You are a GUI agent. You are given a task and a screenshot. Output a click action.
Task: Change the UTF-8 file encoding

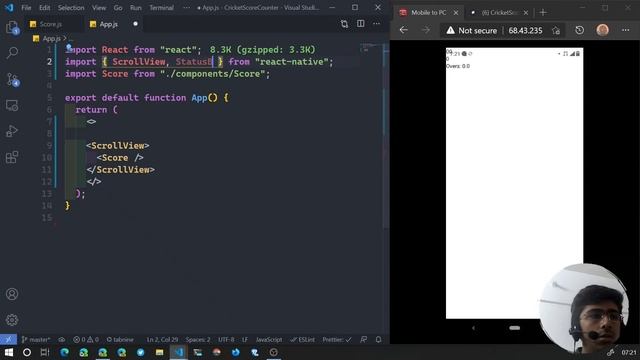coord(226,340)
